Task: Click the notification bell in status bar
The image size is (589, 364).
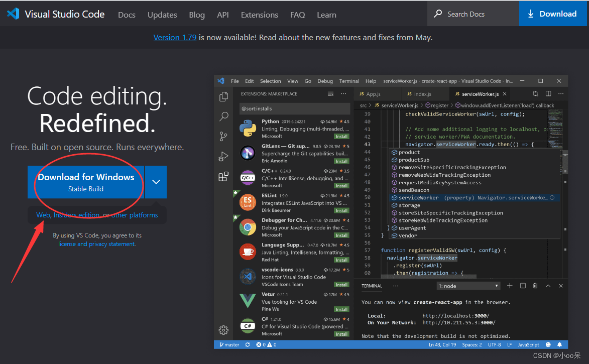Action: pyautogui.click(x=560, y=344)
